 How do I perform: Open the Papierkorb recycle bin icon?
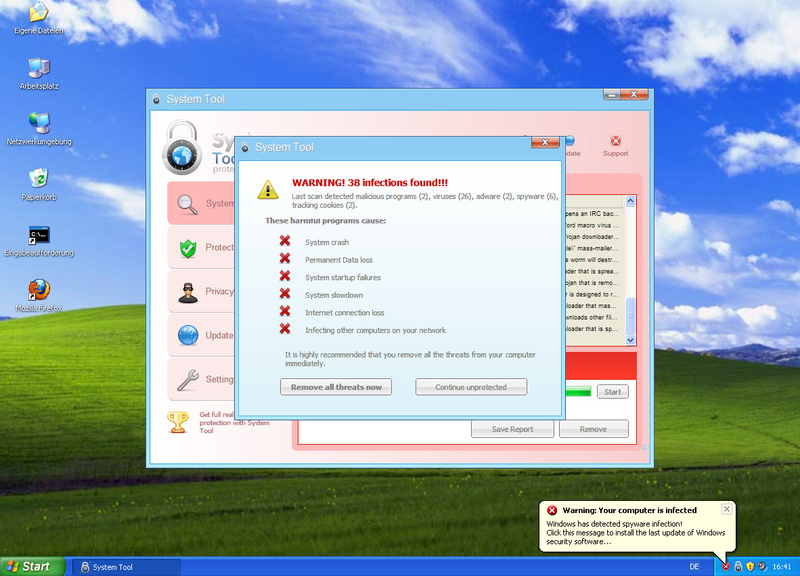[39, 178]
